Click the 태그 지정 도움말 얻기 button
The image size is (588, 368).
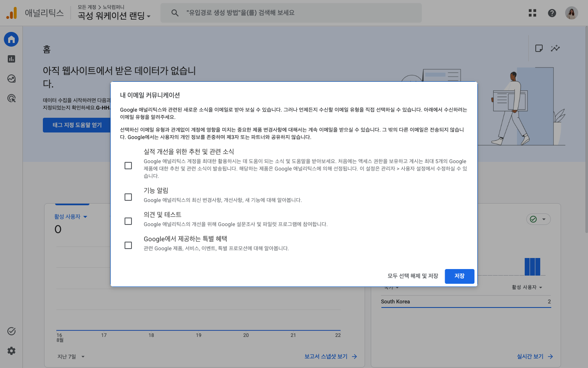pos(77,125)
